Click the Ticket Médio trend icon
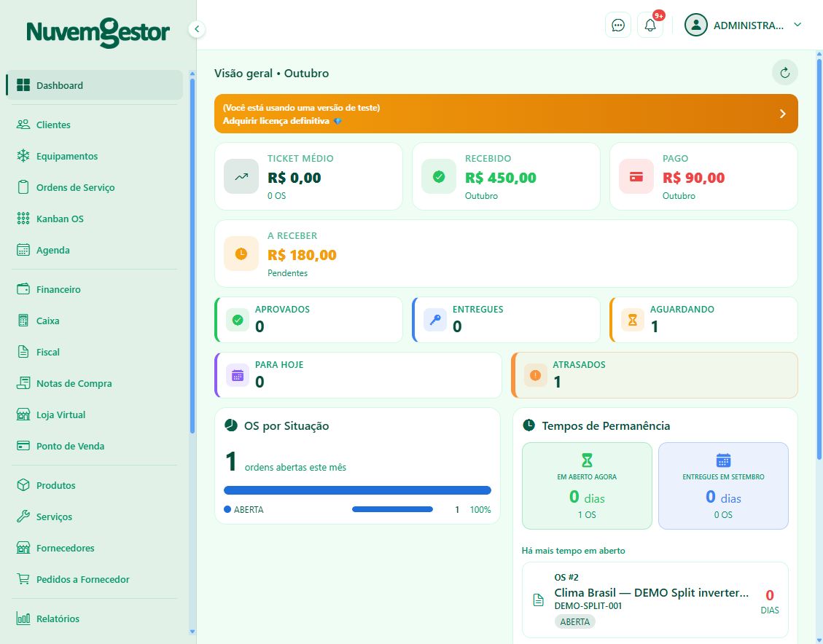The width and height of the screenshot is (823, 644). click(241, 177)
